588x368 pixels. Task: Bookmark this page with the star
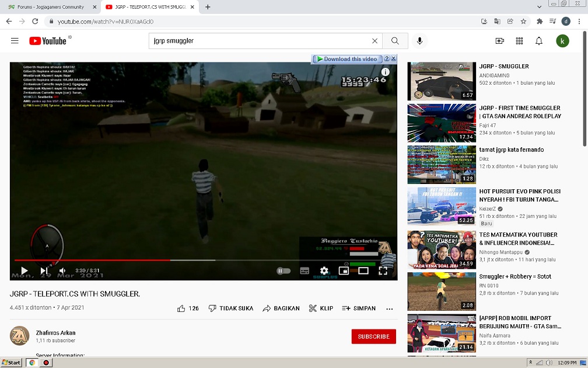point(523,22)
